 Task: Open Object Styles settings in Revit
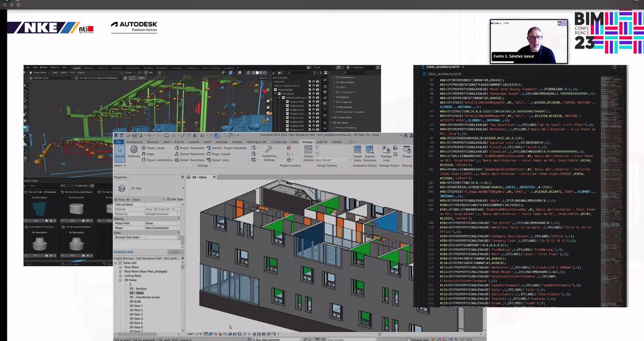(153, 148)
